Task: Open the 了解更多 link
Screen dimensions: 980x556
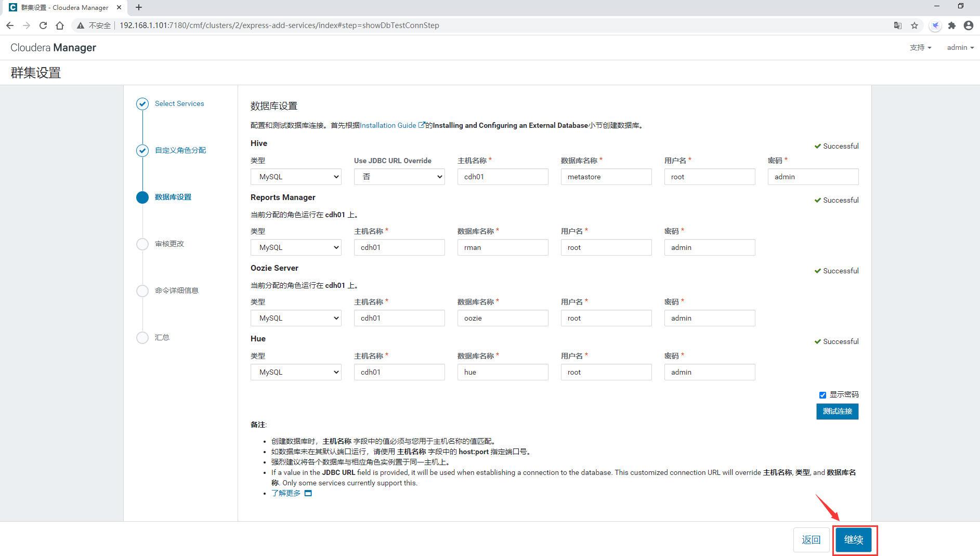Action: (x=286, y=493)
